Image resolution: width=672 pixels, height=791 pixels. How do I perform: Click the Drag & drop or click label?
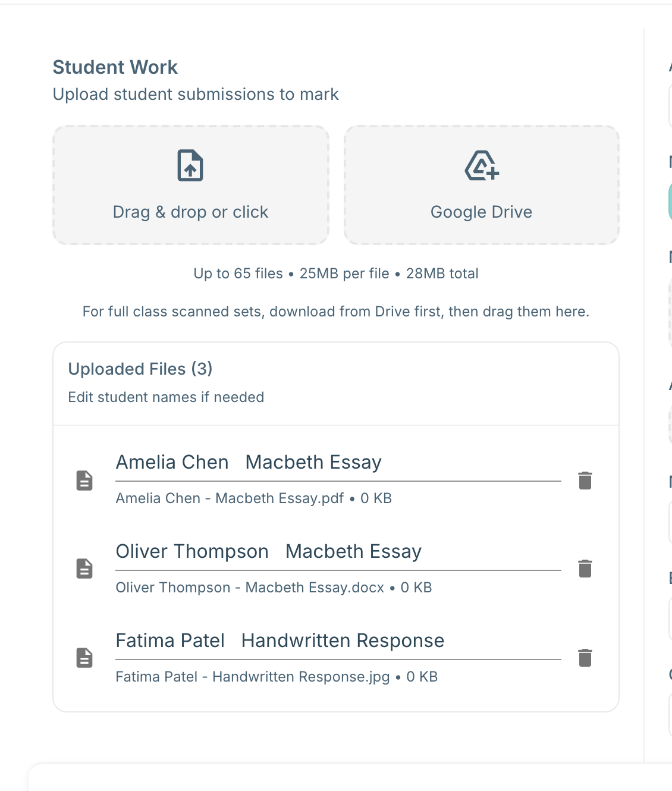coord(191,212)
